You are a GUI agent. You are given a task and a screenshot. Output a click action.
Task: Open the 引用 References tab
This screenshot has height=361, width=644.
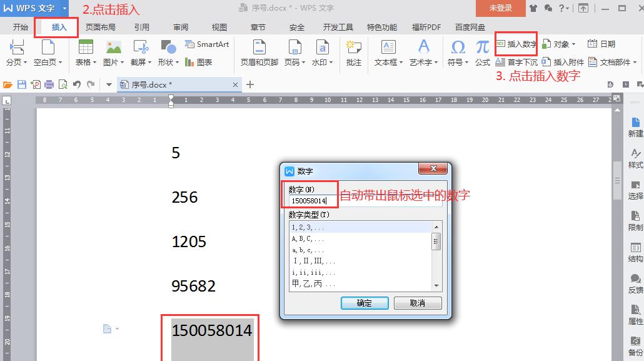point(142,27)
